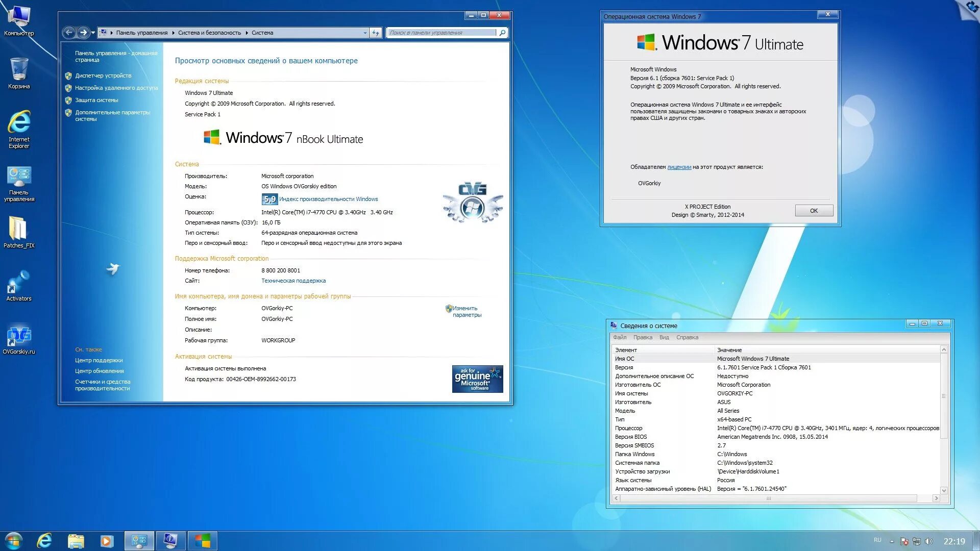
Task: Open Центр обновления link
Action: 100,371
